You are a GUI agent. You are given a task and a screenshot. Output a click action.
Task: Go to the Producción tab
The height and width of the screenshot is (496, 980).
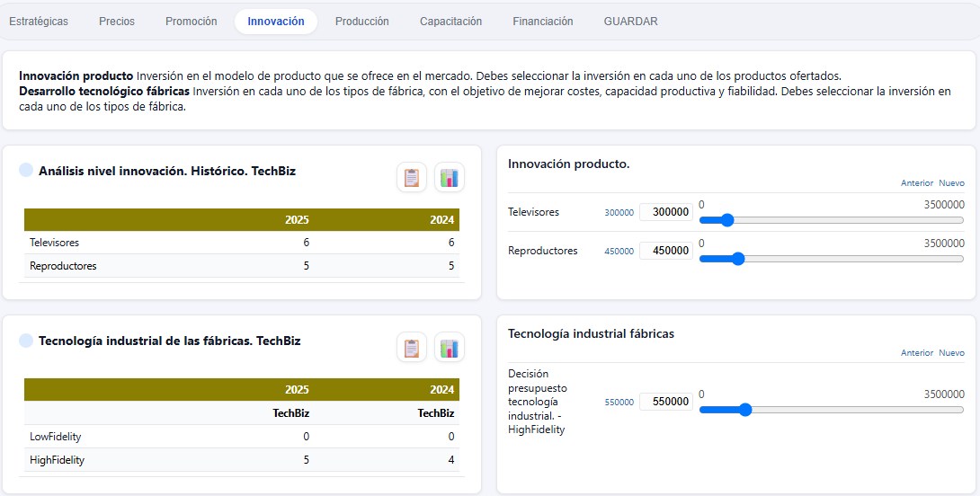361,22
